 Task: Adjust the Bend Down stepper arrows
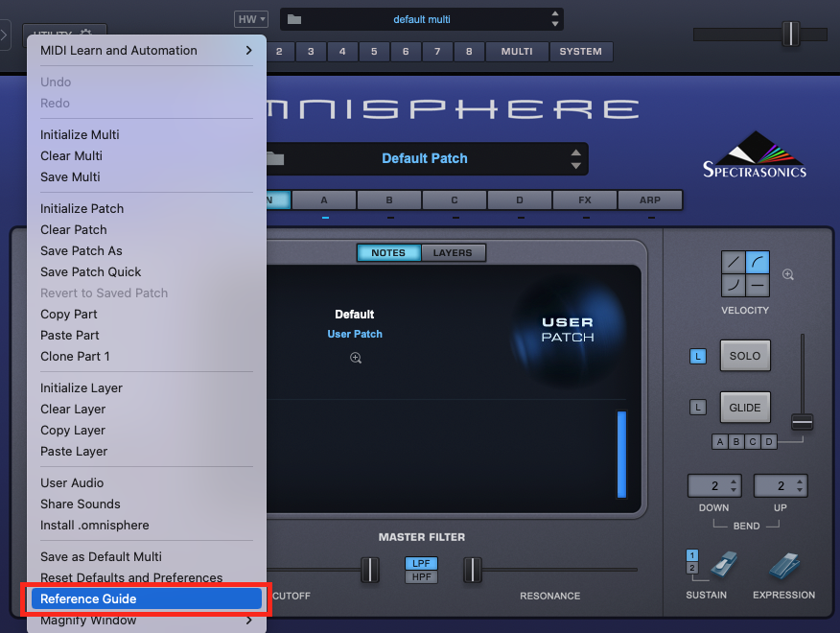[734, 486]
